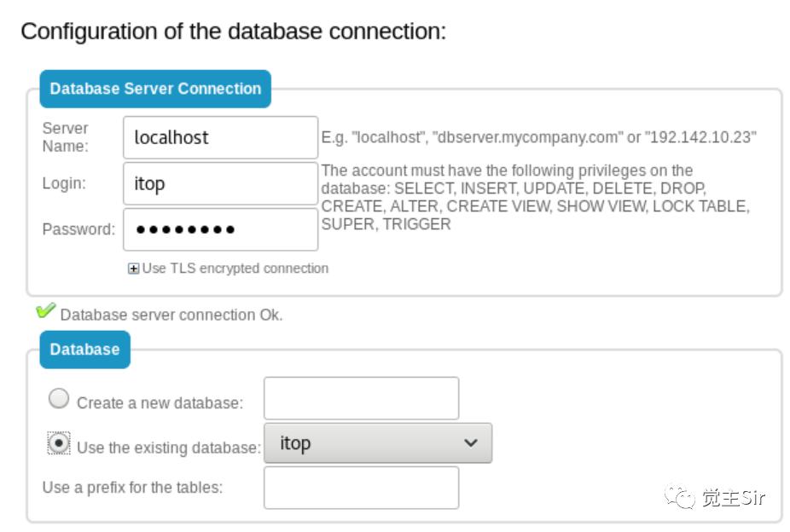Click the table prefix input box

[361, 486]
